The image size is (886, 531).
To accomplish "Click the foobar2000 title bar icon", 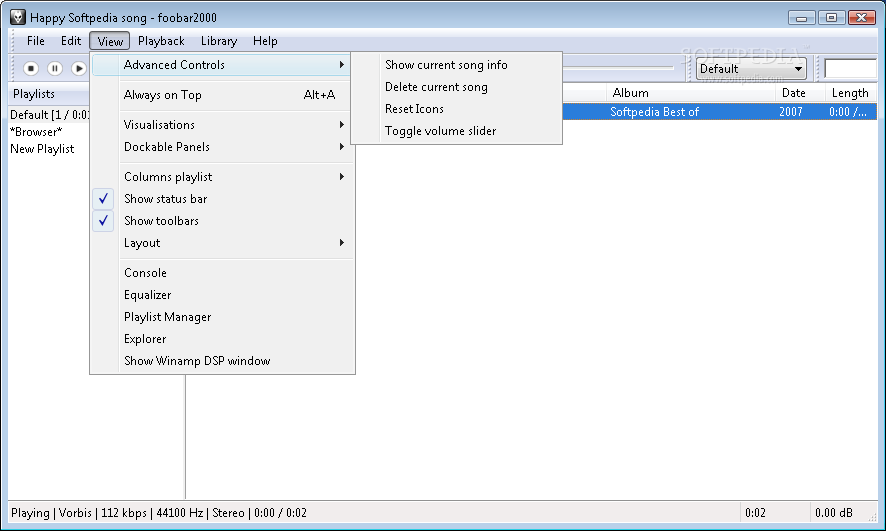I will tap(18, 18).
